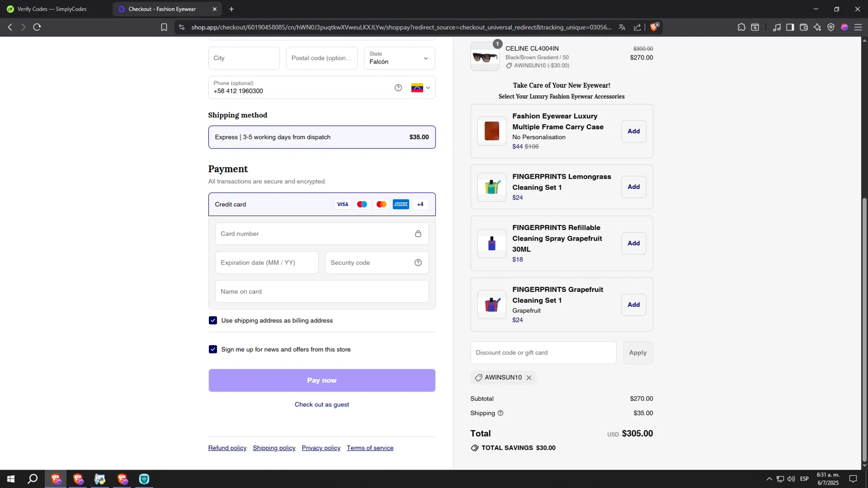Open clock showing 6:31 a. m.
Viewport: 868px width, 488px height.
tap(827, 479)
